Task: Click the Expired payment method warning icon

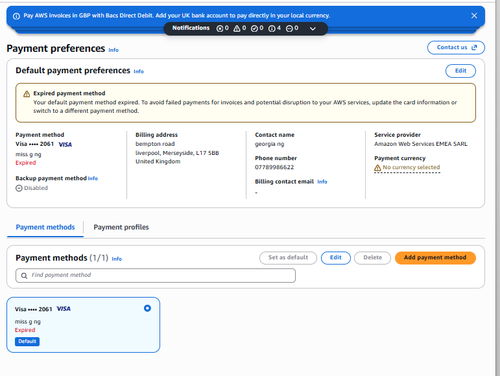Action: [26, 94]
